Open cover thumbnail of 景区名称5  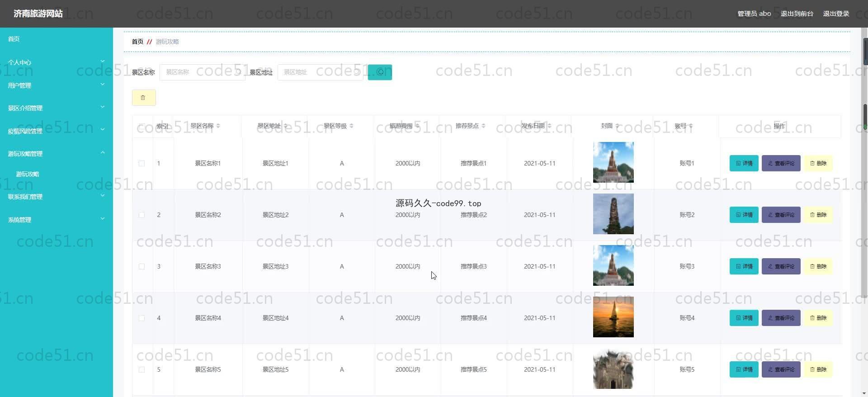(613, 369)
